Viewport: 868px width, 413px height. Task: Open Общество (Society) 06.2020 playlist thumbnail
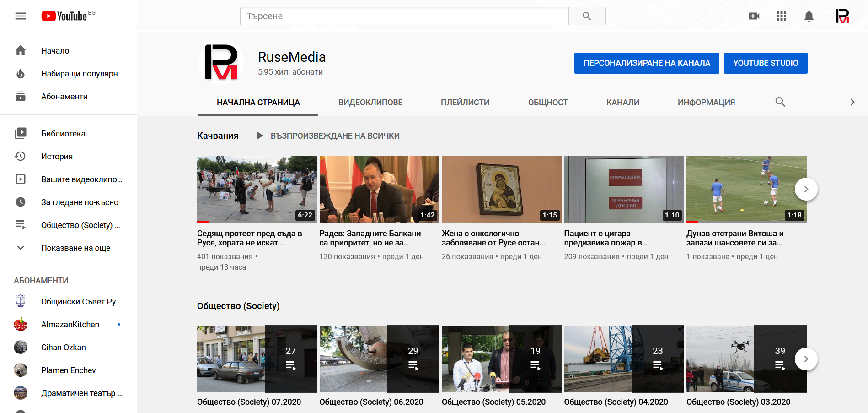[380, 359]
